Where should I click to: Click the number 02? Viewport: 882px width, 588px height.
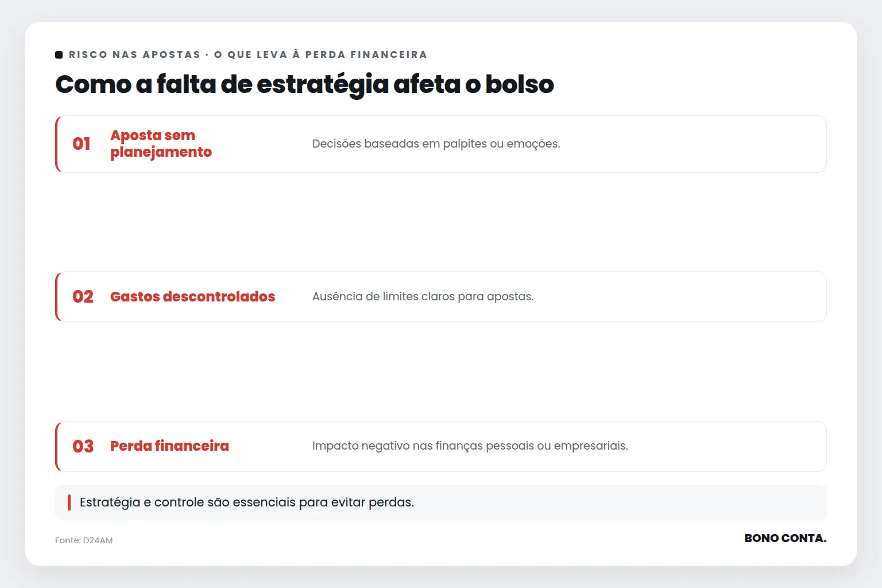pyautogui.click(x=83, y=296)
